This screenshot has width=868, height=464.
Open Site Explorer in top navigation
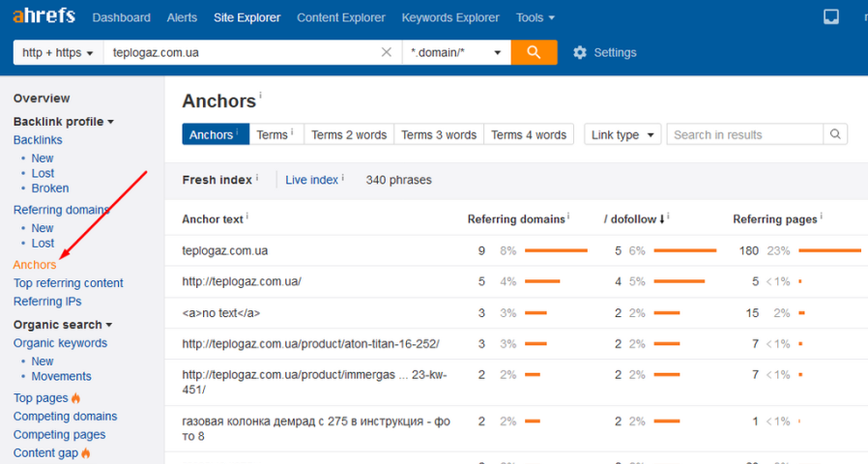point(246,17)
